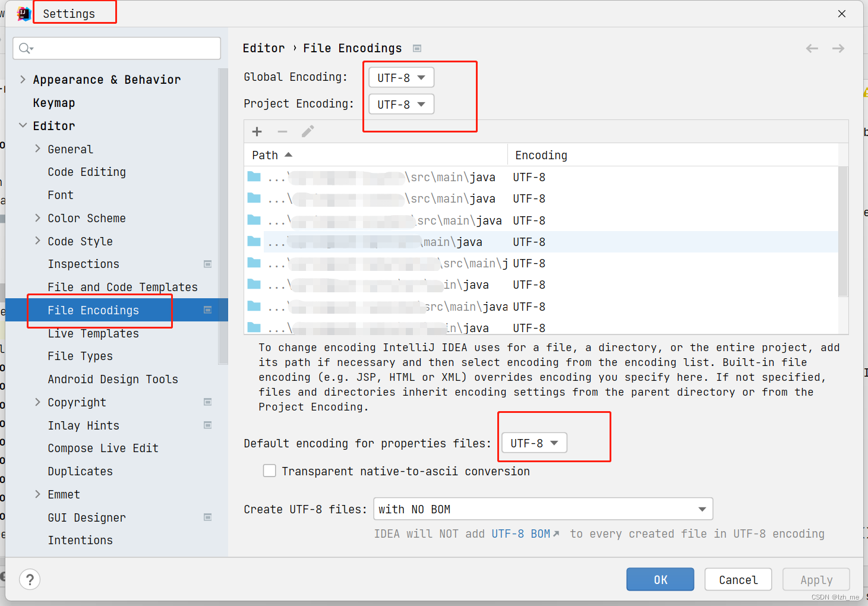Select the Keymap settings page
This screenshot has width=868, height=606.
click(54, 102)
